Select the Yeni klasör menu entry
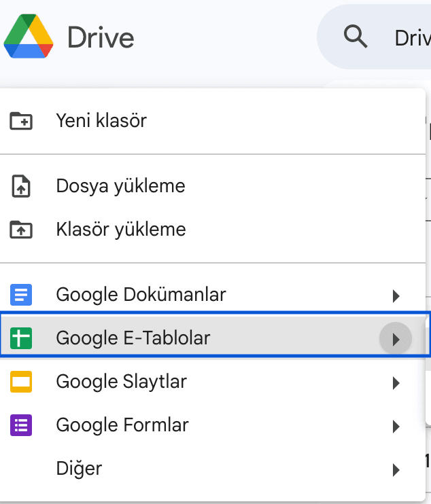Screen dimensions: 431x504 click(x=213, y=121)
